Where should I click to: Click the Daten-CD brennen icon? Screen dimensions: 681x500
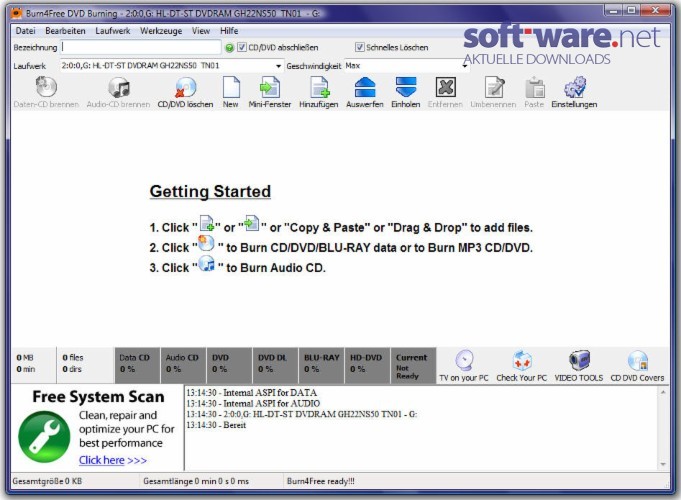click(46, 87)
